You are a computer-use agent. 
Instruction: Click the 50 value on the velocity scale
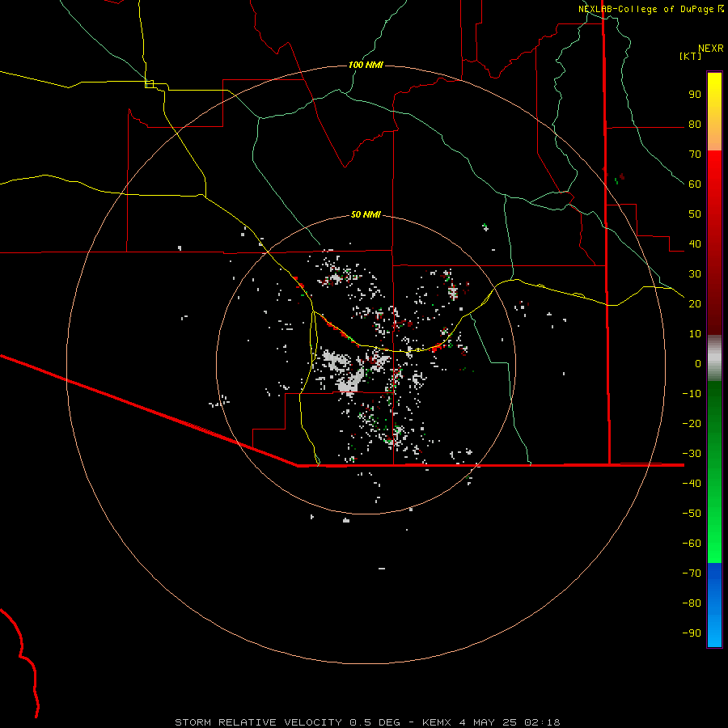point(695,214)
